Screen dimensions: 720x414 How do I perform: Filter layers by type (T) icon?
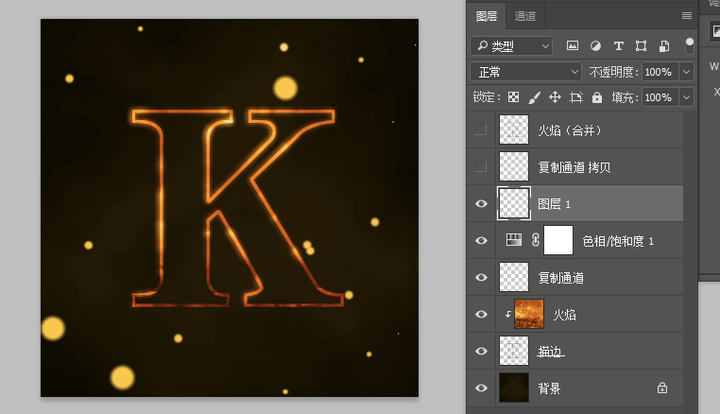pyautogui.click(x=618, y=46)
